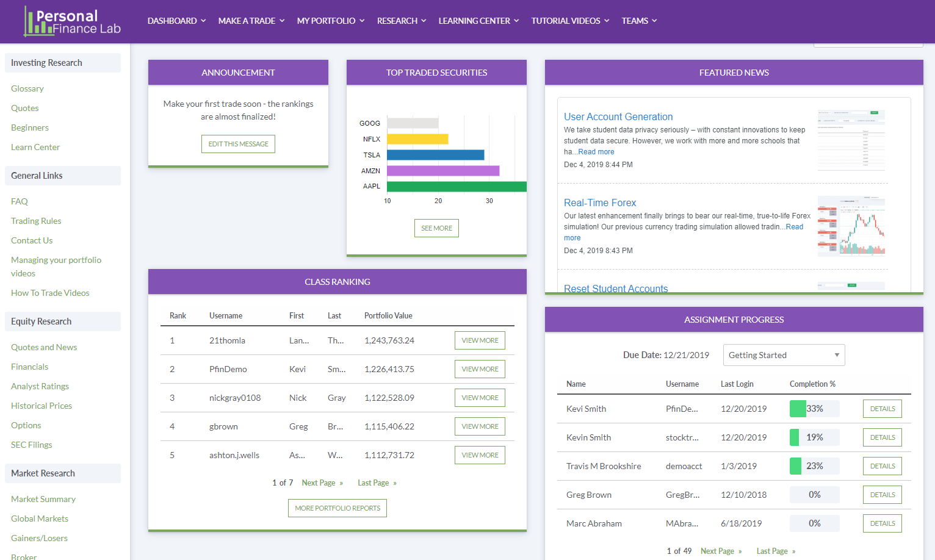Click Edit This Message button

coord(238,144)
